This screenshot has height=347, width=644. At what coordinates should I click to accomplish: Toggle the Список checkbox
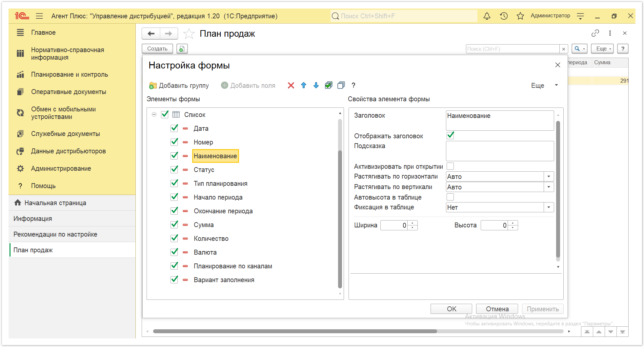[x=165, y=114]
